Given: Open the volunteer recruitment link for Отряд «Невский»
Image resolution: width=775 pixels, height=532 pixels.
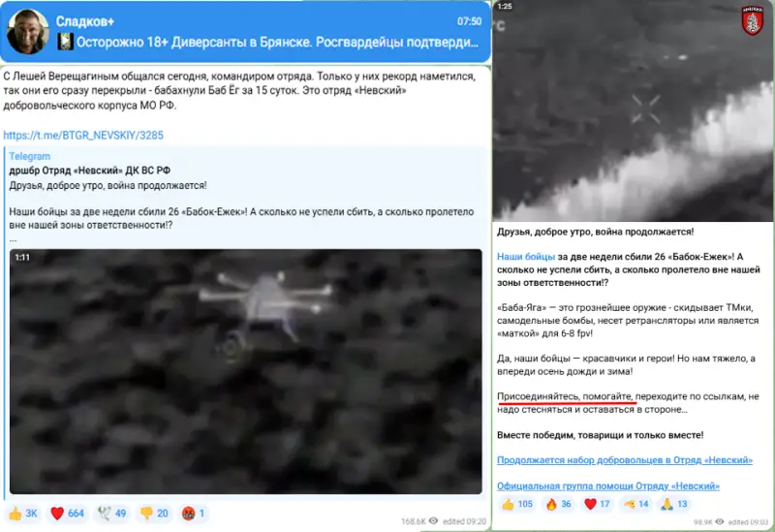Looking at the screenshot, I should tap(625, 460).
